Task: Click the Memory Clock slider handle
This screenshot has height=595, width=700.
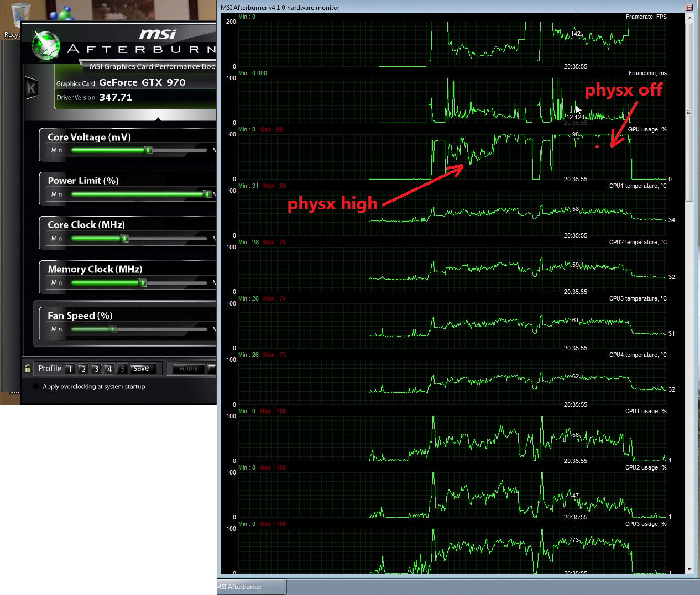Action: coord(143,283)
